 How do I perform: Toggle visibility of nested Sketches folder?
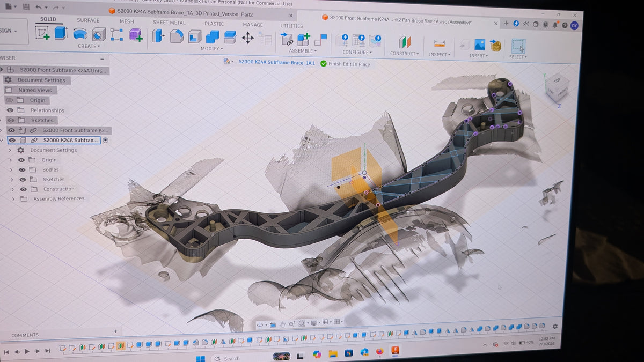(x=23, y=179)
